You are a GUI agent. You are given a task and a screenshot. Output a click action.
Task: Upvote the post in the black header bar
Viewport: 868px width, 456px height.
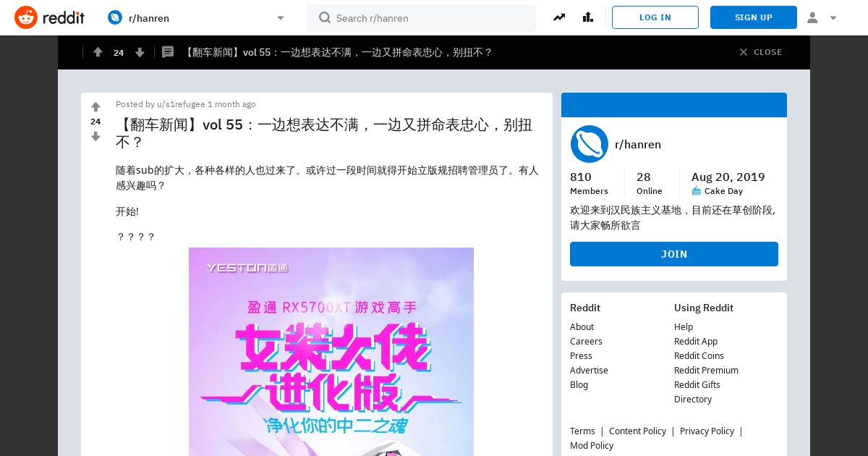(x=98, y=52)
